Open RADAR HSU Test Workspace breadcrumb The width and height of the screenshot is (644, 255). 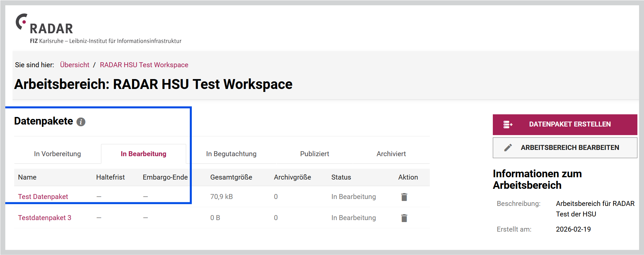144,65
